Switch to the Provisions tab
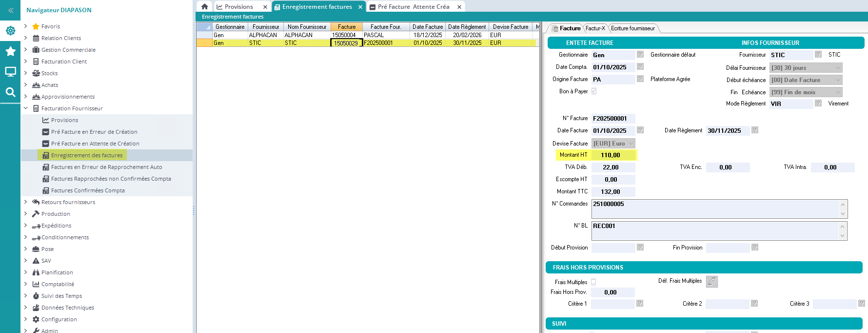 238,7
